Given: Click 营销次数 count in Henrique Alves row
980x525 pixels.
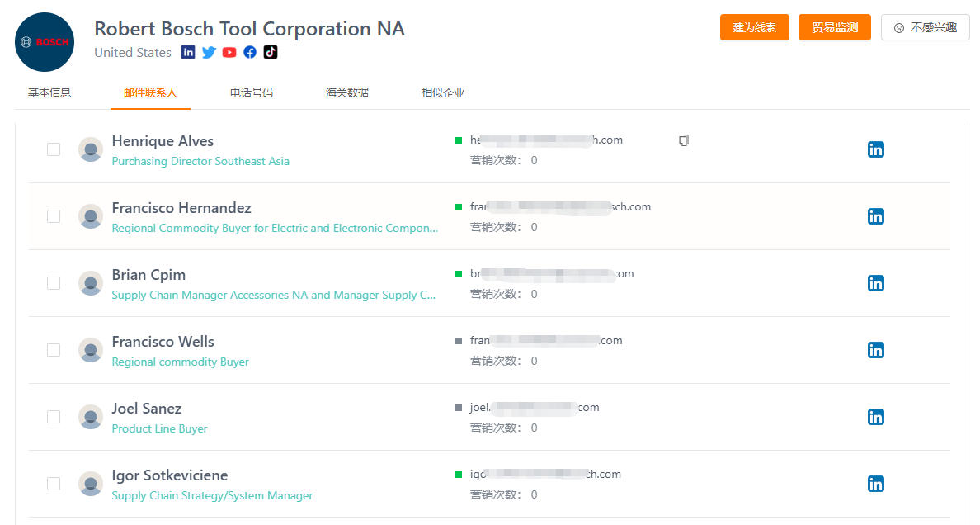Looking at the screenshot, I should click(x=504, y=161).
